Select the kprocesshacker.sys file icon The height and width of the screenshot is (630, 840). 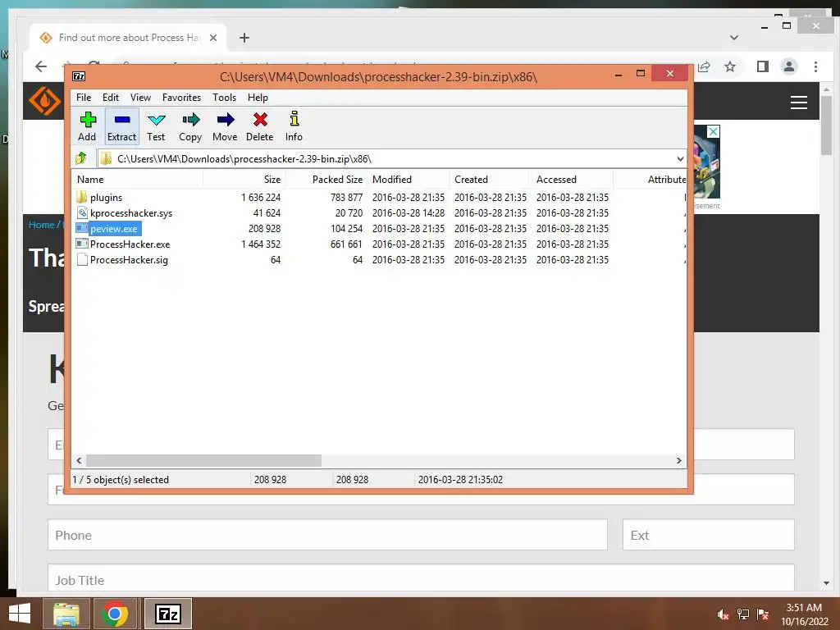tap(82, 213)
